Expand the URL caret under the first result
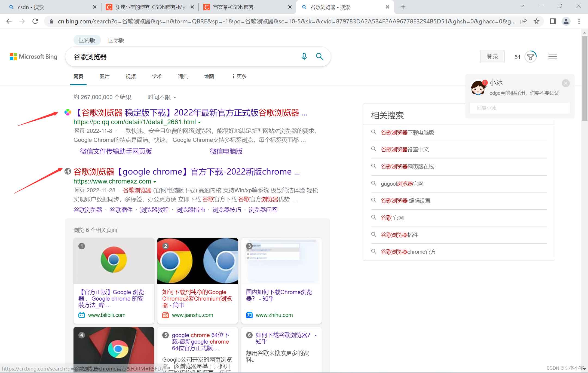 (x=200, y=122)
